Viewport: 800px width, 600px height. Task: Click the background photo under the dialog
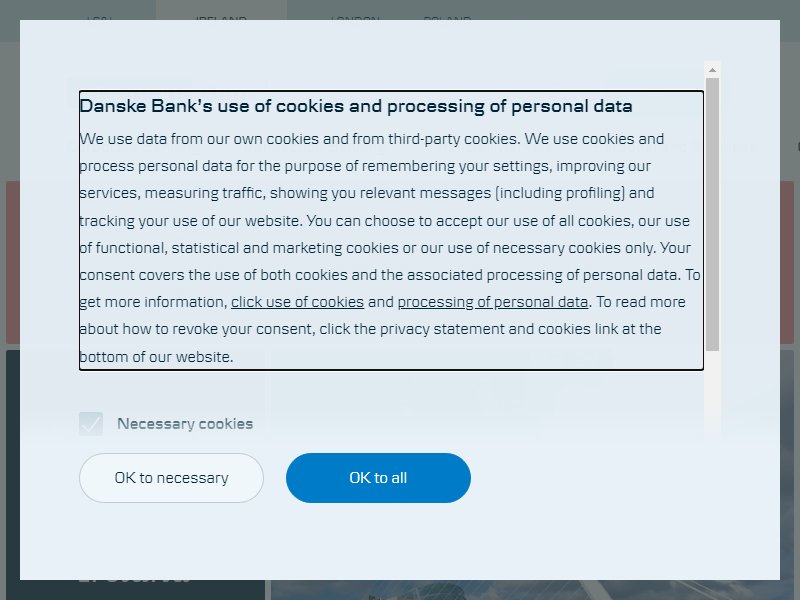[x=532, y=590]
